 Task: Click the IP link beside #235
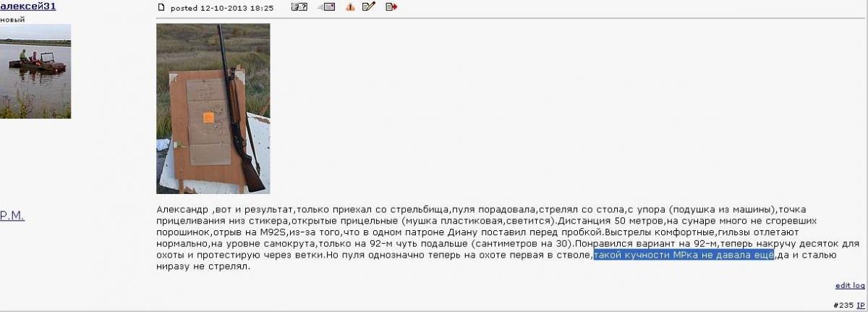[x=861, y=305]
